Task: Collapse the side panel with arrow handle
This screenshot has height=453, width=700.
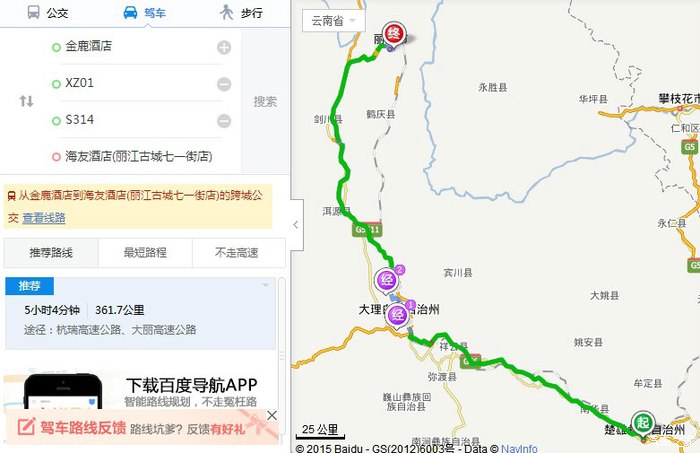Action: [x=296, y=224]
